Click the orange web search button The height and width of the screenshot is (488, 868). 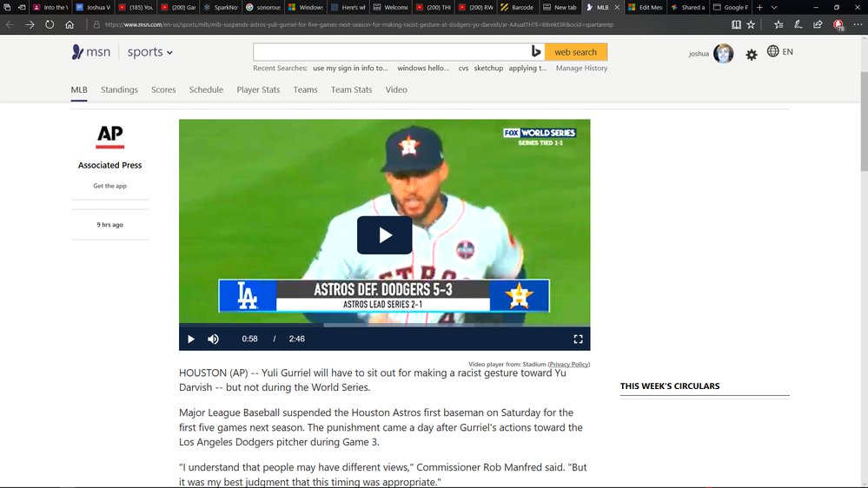coord(576,52)
